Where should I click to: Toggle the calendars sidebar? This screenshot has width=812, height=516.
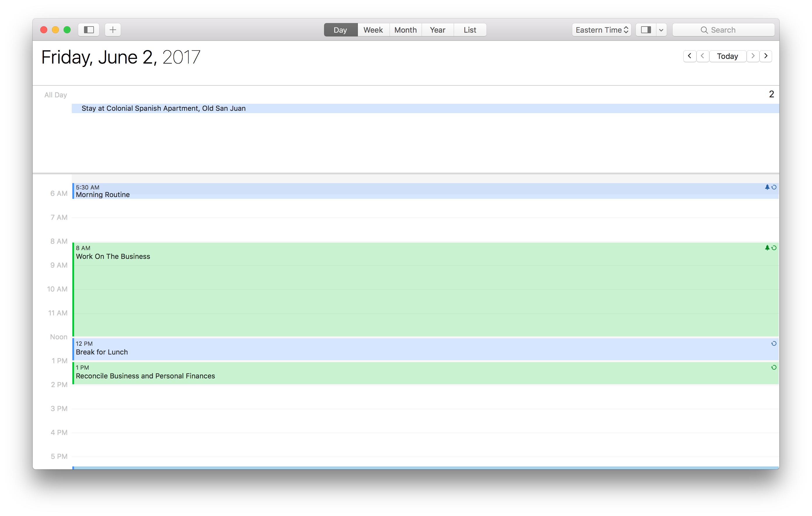[88, 30]
